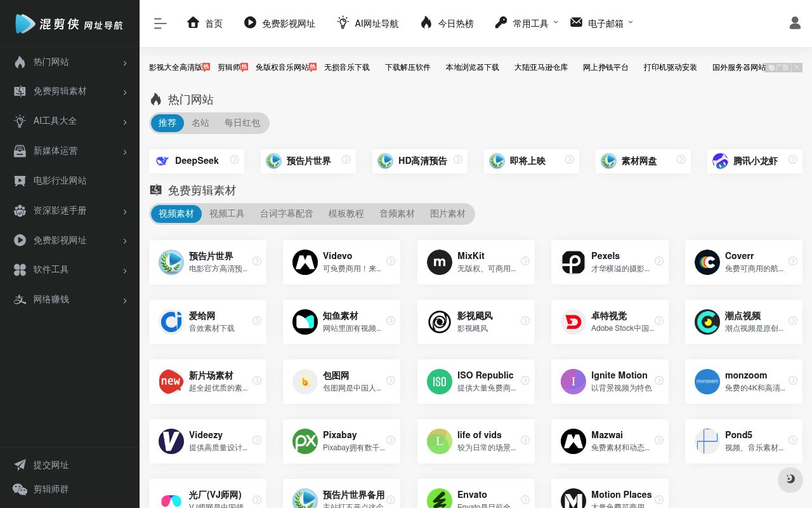Click the MixKit logo icon
812x508 pixels.
[x=440, y=262]
